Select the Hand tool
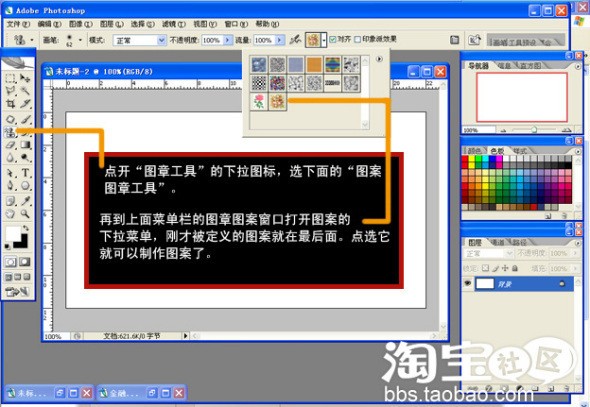This screenshot has width=590, height=407. 10,214
